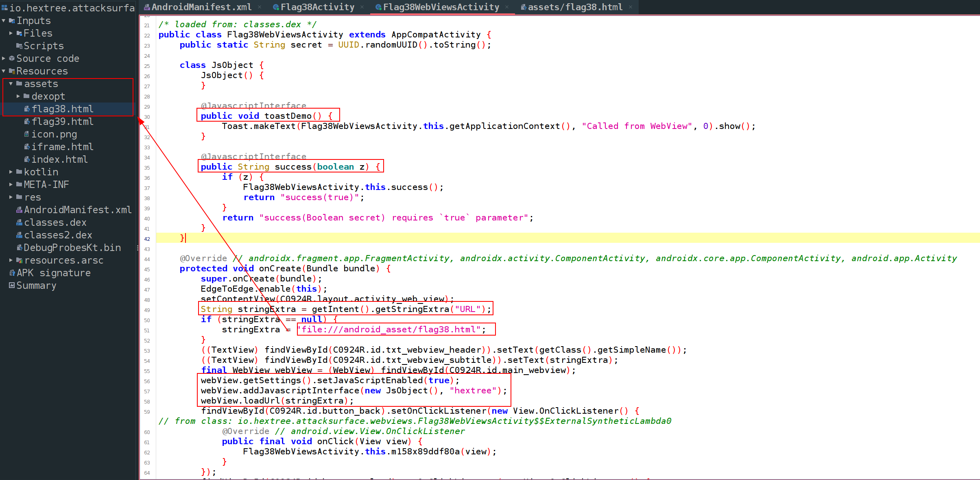
Task: Click the assets folder icon
Action: (19, 84)
